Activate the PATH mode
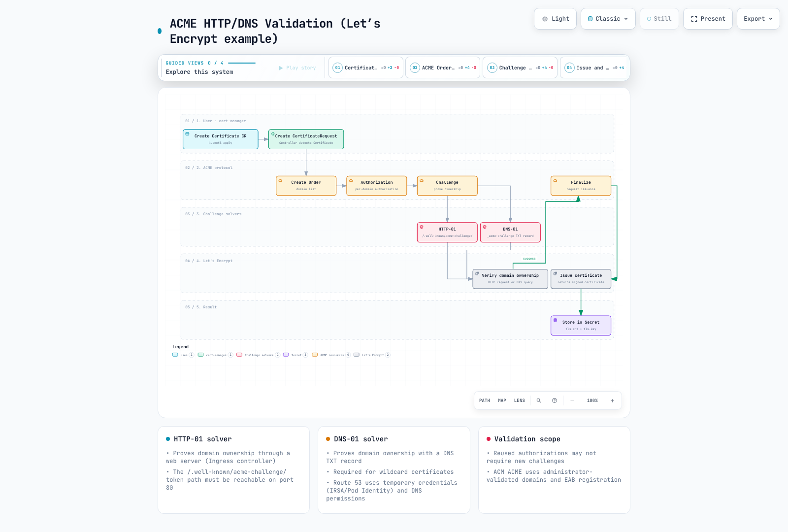 click(x=485, y=400)
